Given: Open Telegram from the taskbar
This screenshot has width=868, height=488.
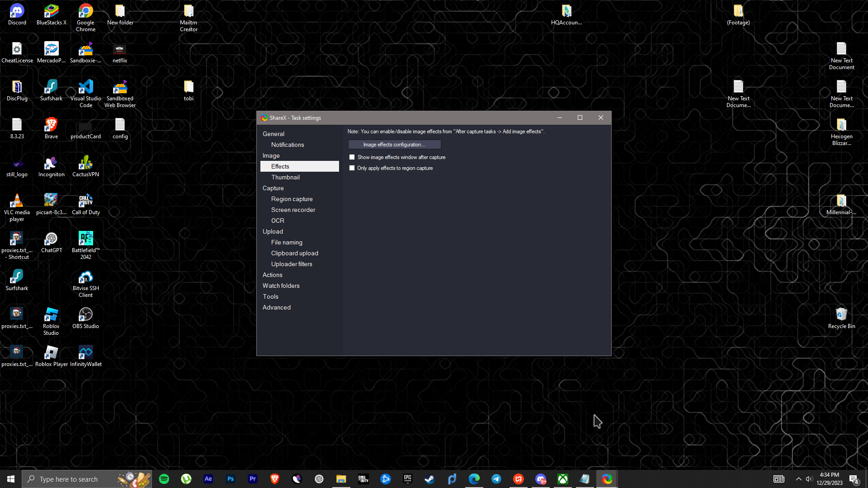Looking at the screenshot, I should click(x=496, y=479).
